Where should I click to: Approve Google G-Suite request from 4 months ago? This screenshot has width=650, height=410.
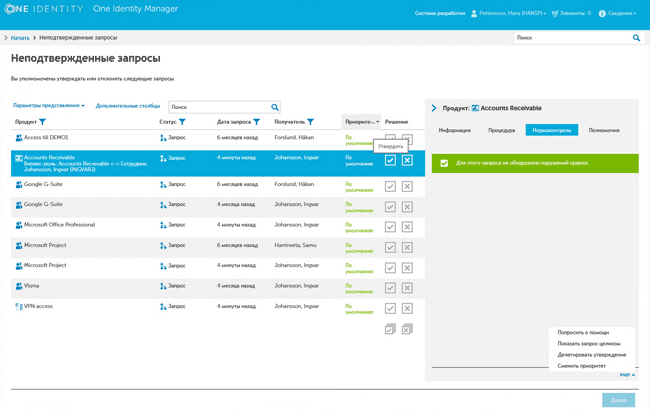click(390, 207)
